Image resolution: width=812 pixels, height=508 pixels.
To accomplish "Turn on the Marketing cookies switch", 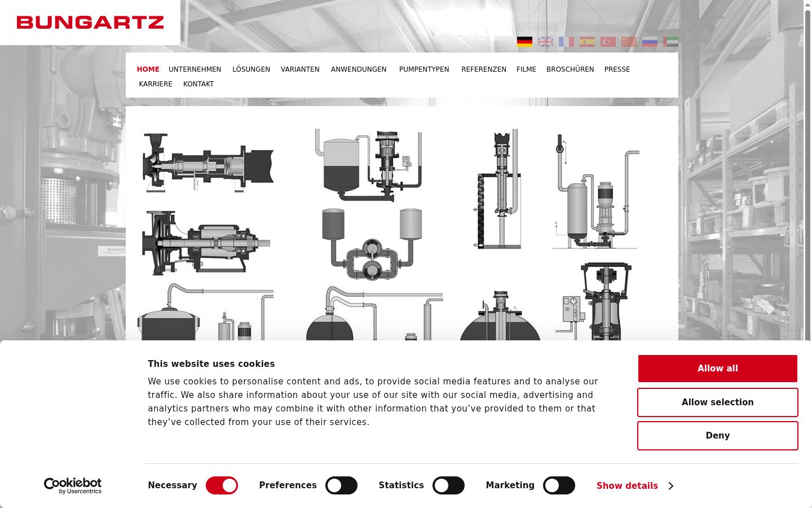I will (x=559, y=485).
